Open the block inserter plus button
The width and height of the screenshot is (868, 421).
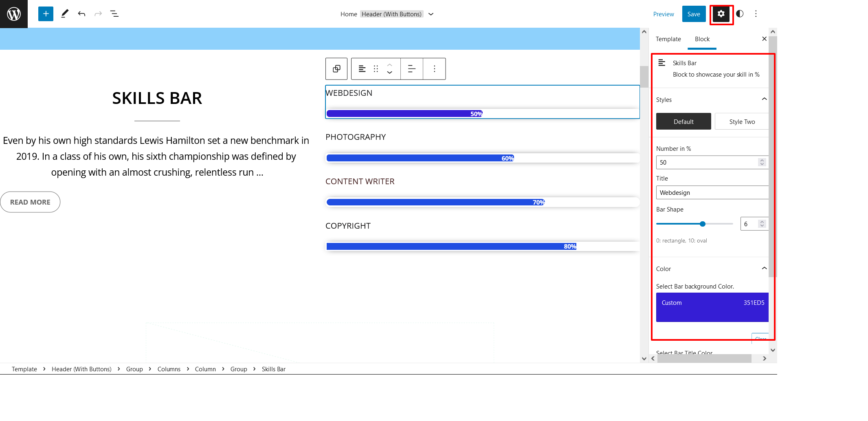pyautogui.click(x=46, y=14)
